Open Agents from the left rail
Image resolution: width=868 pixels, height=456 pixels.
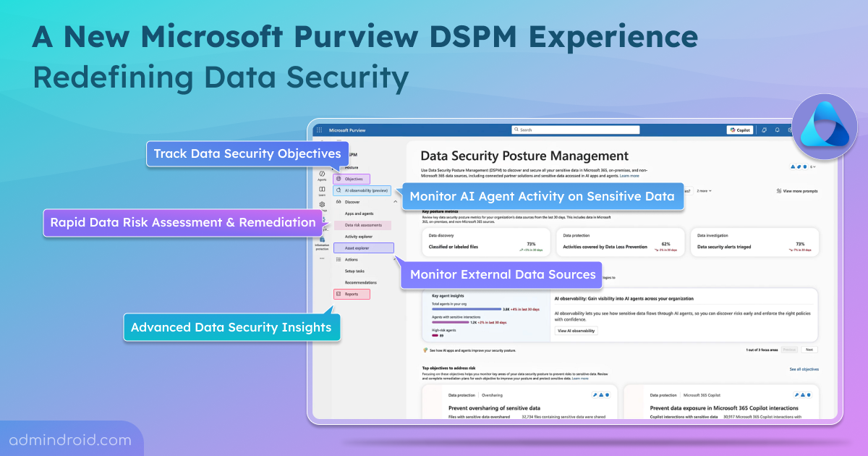[322, 175]
